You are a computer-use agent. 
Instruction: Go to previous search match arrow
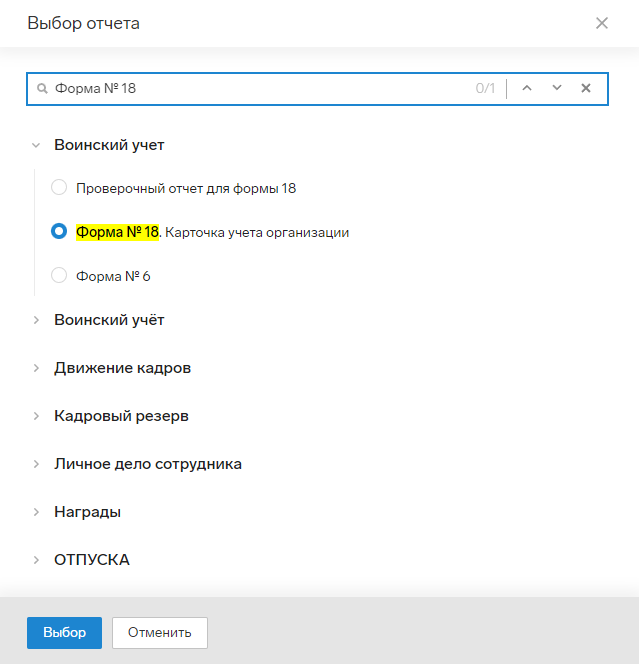point(527,88)
